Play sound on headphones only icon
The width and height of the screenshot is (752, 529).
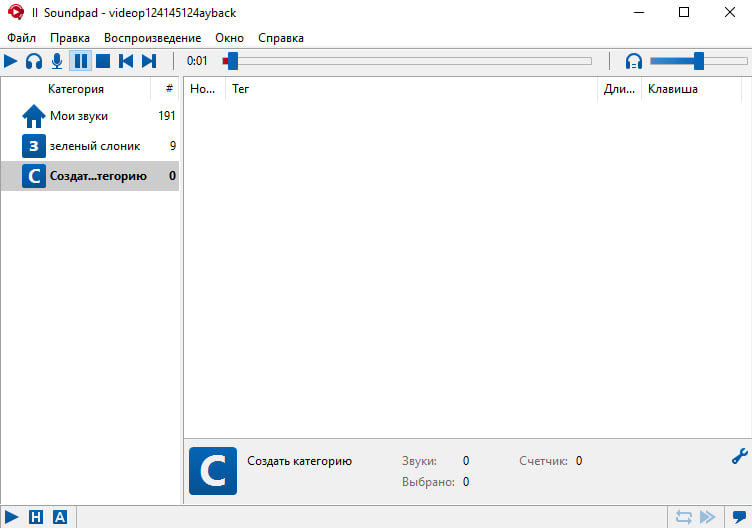(x=34, y=61)
